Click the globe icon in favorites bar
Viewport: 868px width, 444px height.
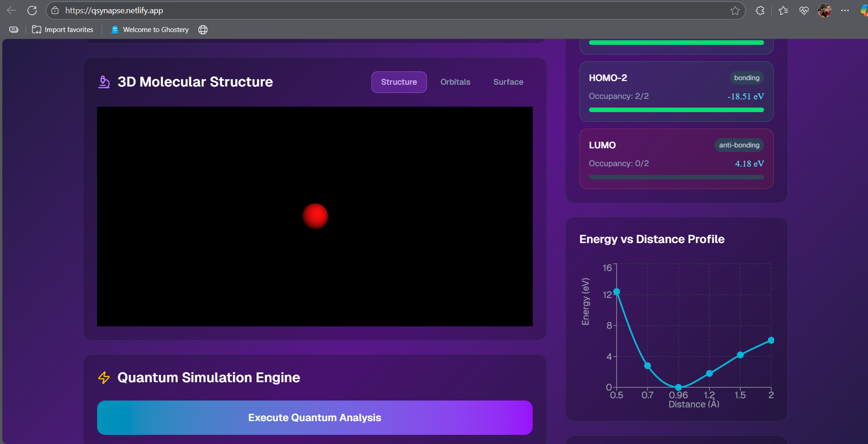(x=203, y=30)
